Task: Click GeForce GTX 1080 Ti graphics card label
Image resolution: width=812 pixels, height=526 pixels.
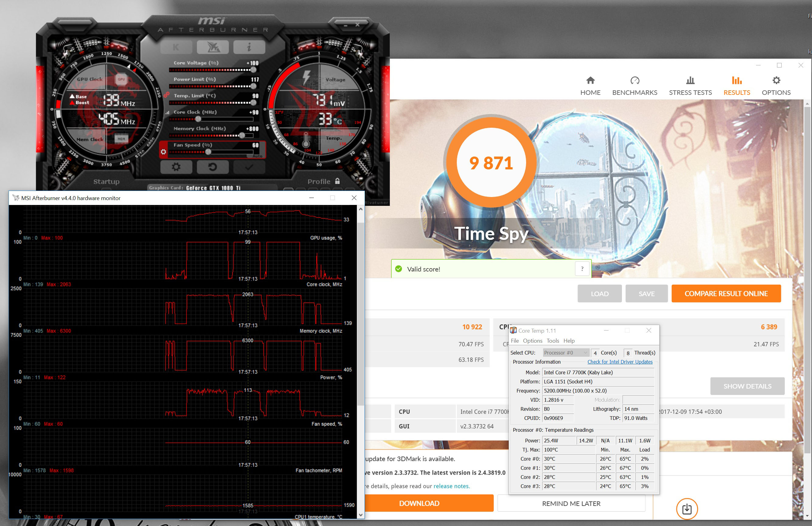Action: click(213, 188)
